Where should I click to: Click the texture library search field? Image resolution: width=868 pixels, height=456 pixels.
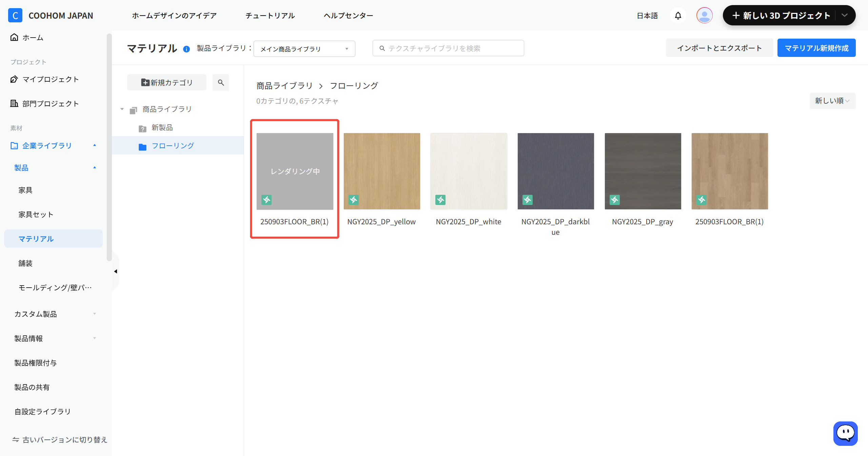point(448,48)
